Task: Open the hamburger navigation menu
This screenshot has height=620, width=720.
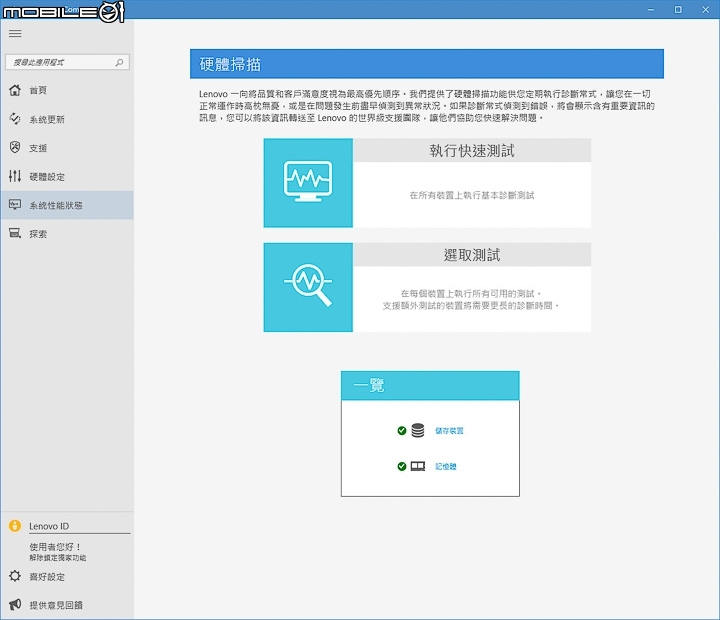Action: tap(15, 34)
